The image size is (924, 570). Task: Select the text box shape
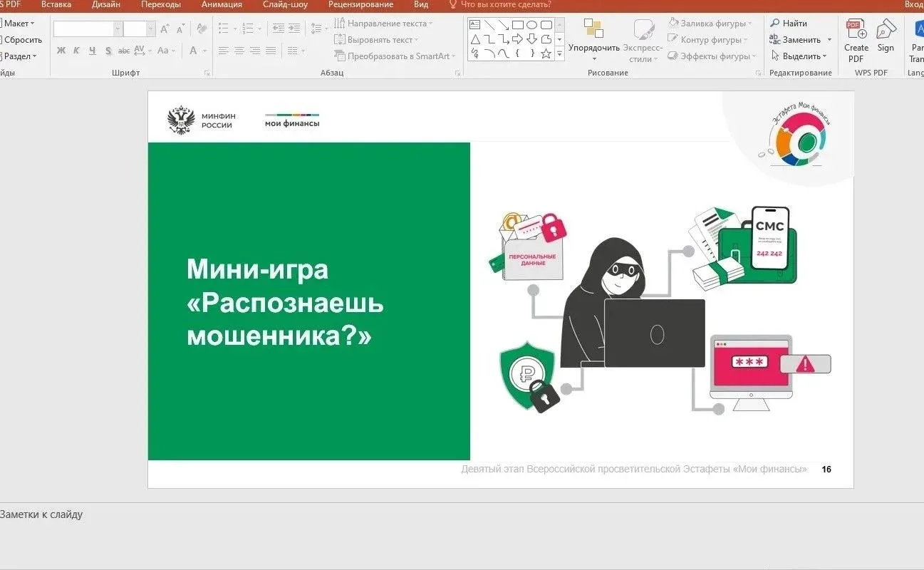pyautogui.click(x=474, y=24)
